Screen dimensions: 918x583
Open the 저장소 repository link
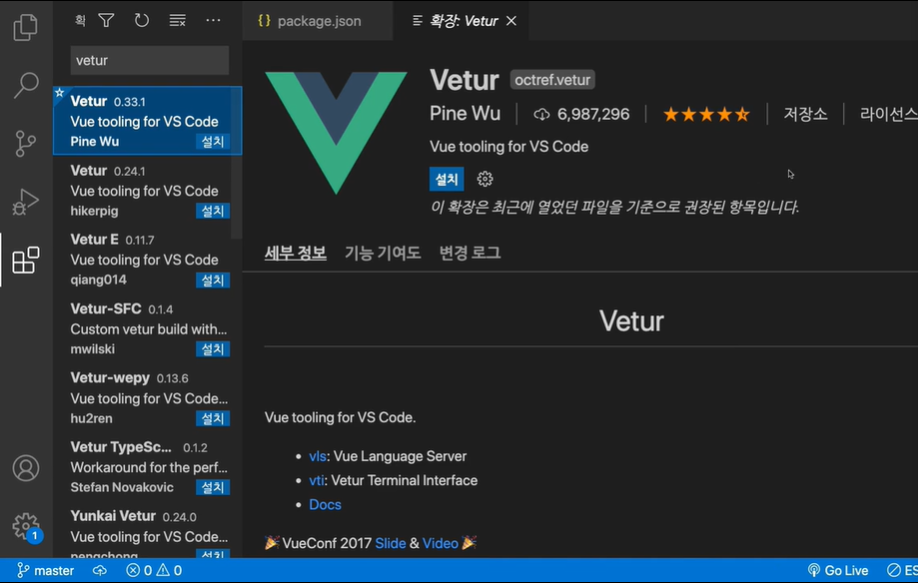pyautogui.click(x=805, y=114)
